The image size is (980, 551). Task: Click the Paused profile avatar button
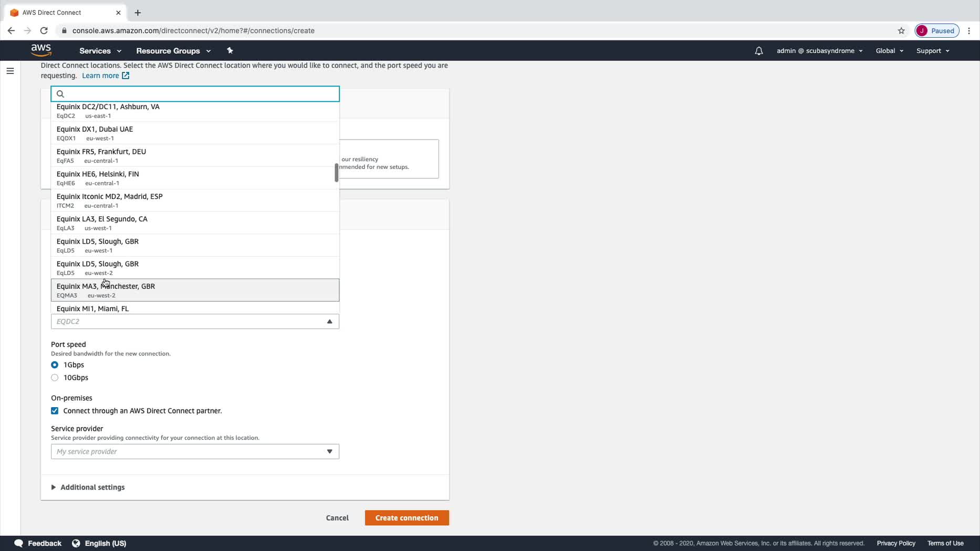pos(937,30)
